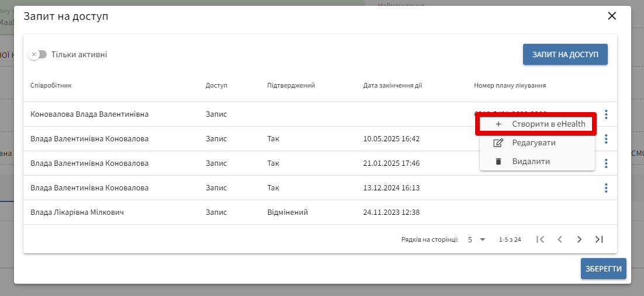
Task: Click the Номер плану лікування column header
Action: point(510,85)
